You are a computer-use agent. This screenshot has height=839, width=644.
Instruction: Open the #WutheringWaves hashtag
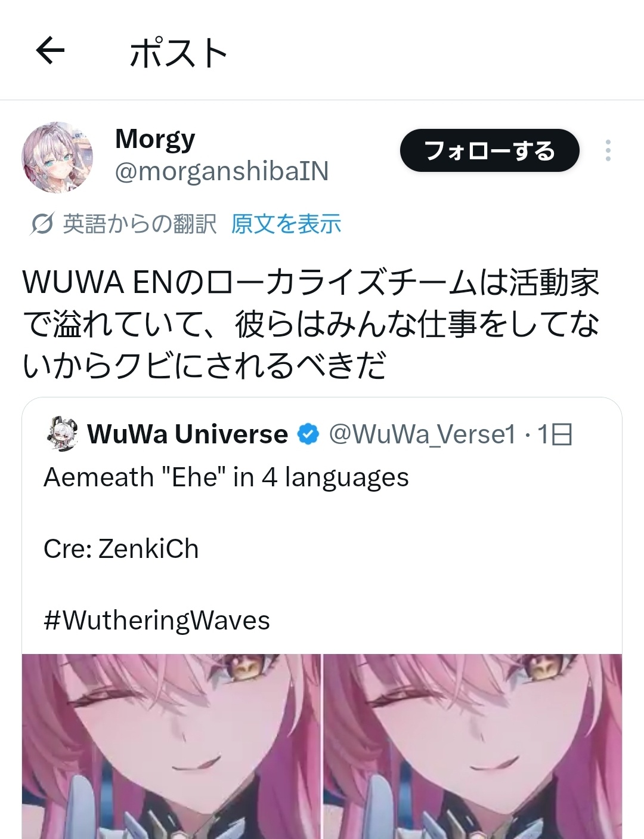(x=157, y=620)
